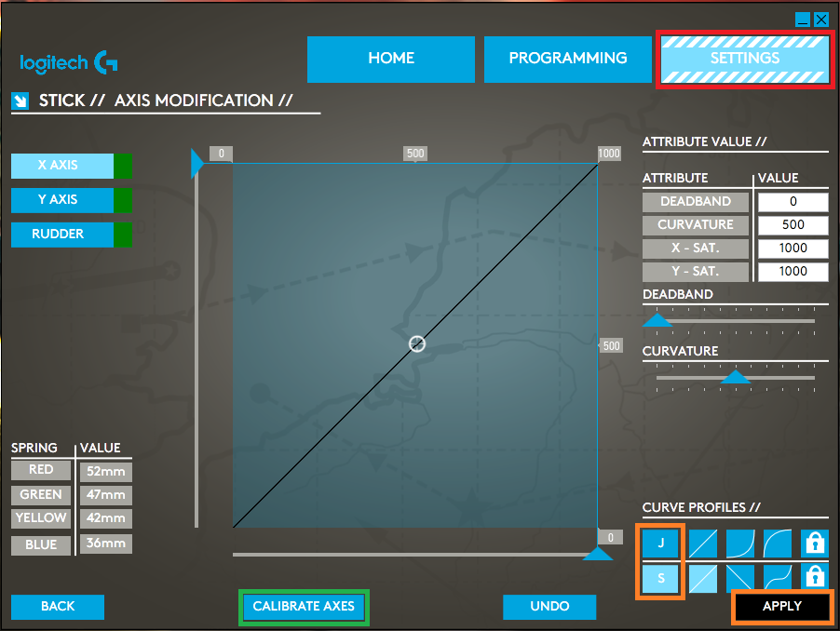Screen dimensions: 840x631
Task: Click the 36mm spring value
Action: point(106,544)
